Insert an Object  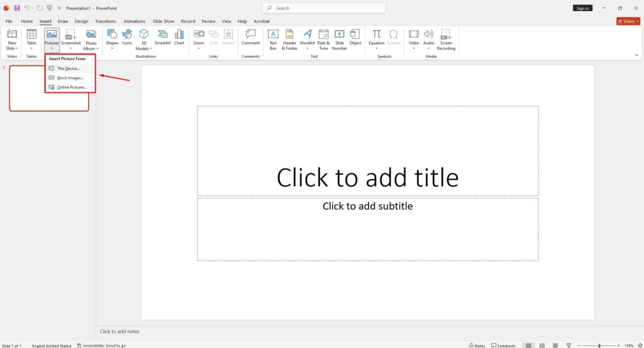[x=355, y=37]
